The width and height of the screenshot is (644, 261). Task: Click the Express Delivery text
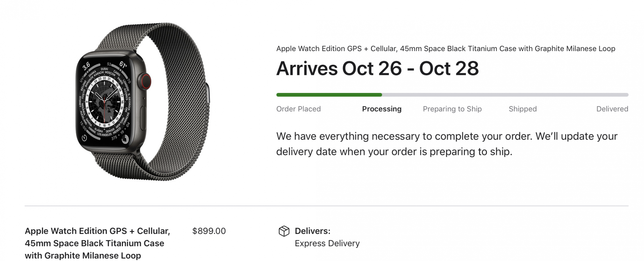tap(327, 243)
